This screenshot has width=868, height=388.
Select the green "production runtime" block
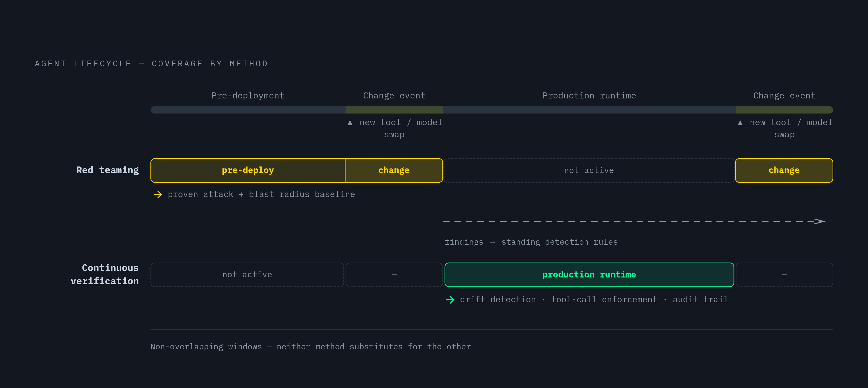(589, 275)
